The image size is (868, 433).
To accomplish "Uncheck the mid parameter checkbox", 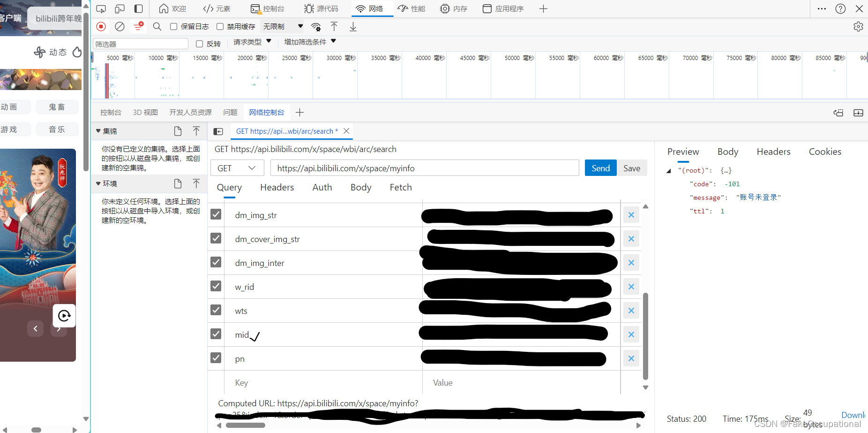I will click(216, 334).
